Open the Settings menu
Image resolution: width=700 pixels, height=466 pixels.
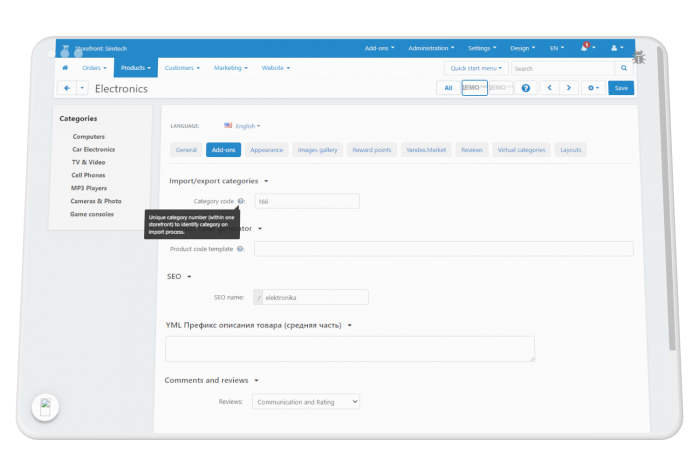pyautogui.click(x=482, y=48)
